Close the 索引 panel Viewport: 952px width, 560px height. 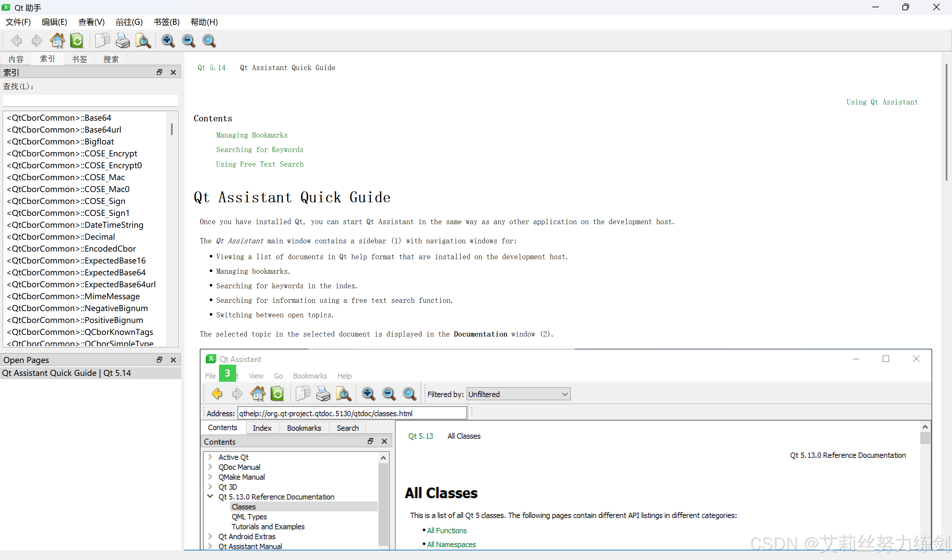(x=173, y=72)
